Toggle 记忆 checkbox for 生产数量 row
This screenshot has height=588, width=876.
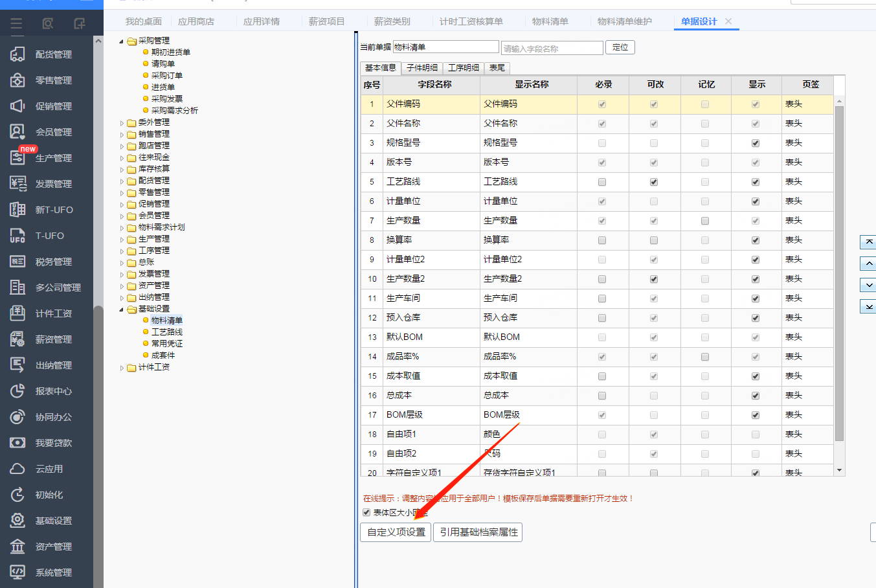point(705,221)
